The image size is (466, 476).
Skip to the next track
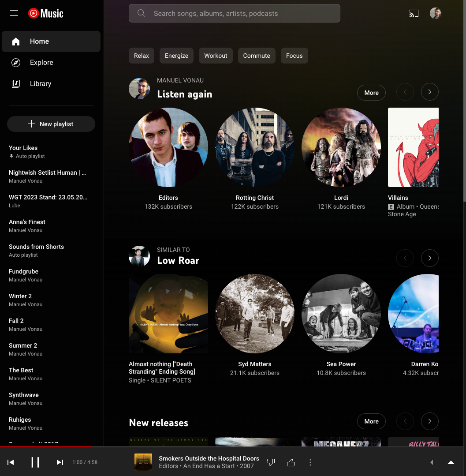(60, 462)
